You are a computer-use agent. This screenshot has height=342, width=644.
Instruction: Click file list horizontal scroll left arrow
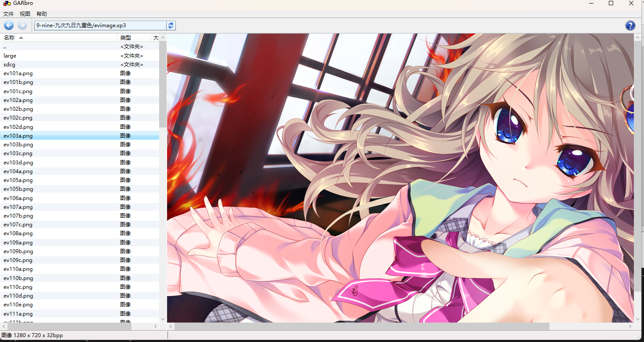[3, 327]
